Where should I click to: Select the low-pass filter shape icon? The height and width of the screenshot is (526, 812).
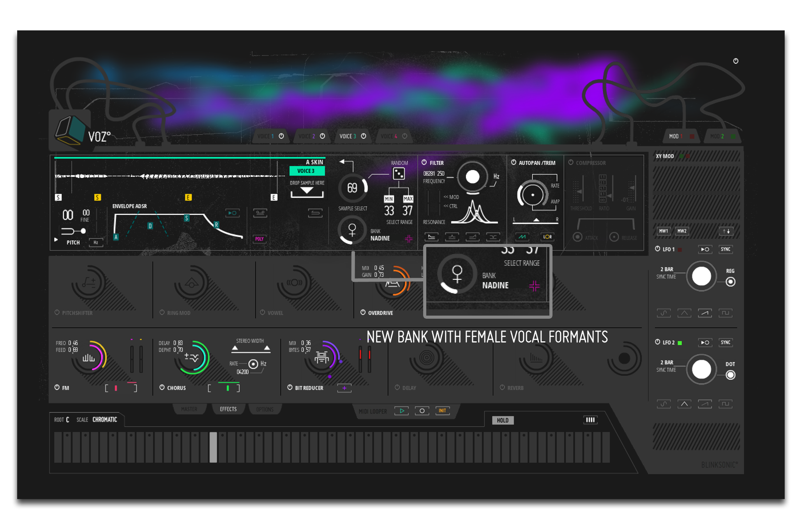(431, 237)
